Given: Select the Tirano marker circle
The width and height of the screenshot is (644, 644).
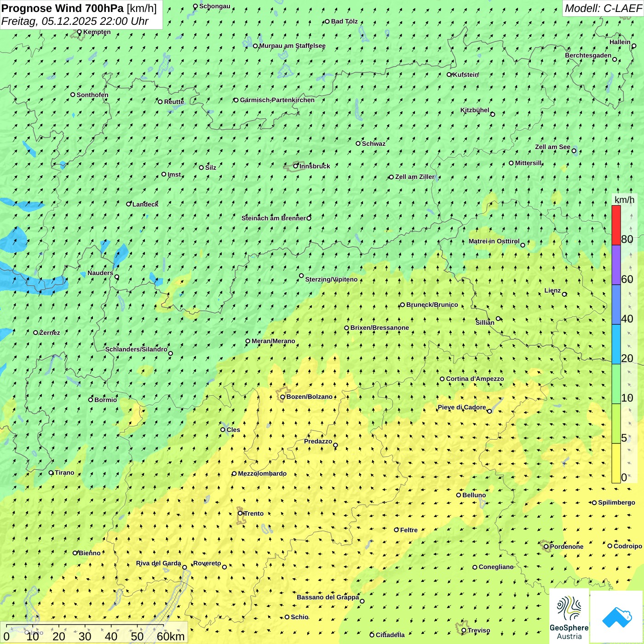Looking at the screenshot, I should (51, 473).
